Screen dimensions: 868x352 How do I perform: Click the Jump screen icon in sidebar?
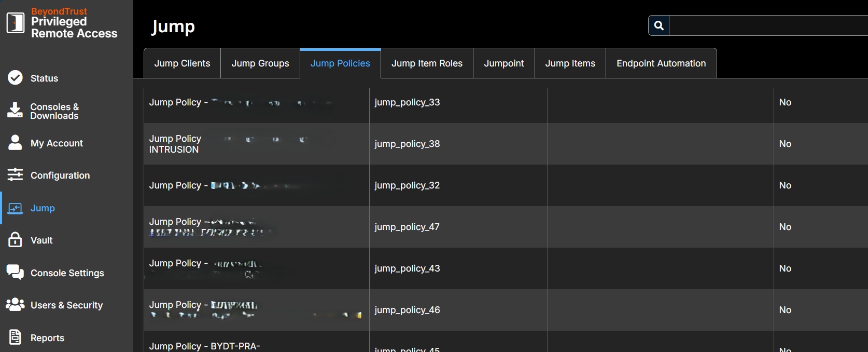15,208
